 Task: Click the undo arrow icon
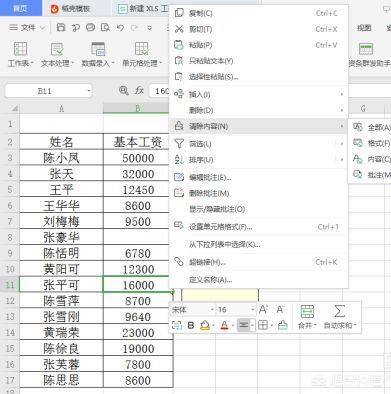tap(120, 28)
